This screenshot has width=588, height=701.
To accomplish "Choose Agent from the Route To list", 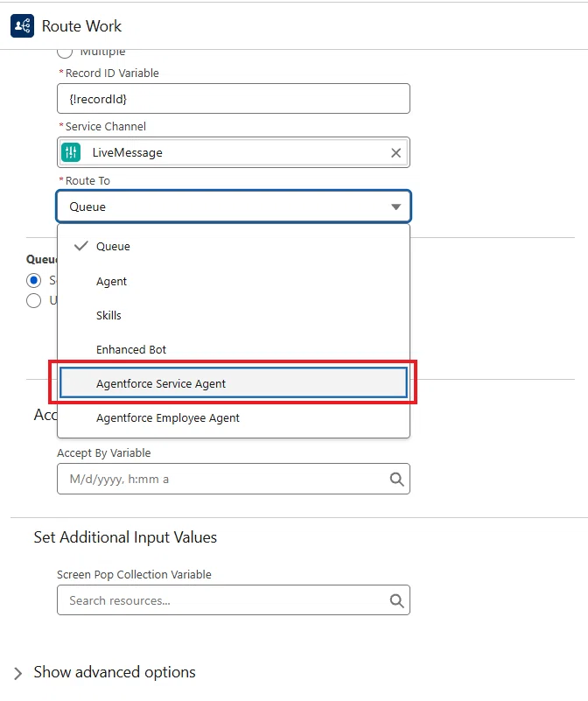I will 234,281.
